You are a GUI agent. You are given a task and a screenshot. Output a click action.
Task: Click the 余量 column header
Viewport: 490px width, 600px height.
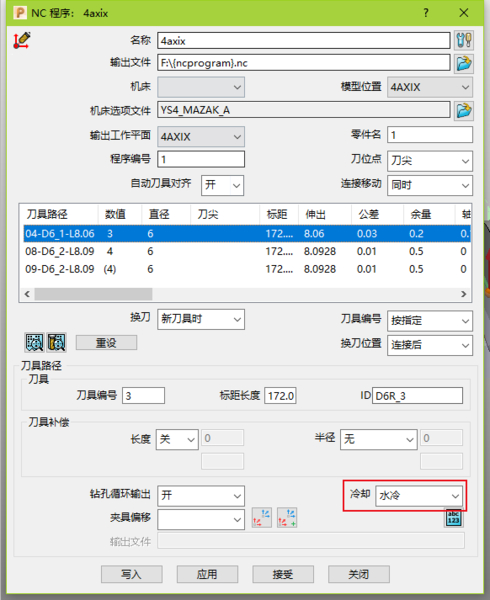(x=429, y=214)
